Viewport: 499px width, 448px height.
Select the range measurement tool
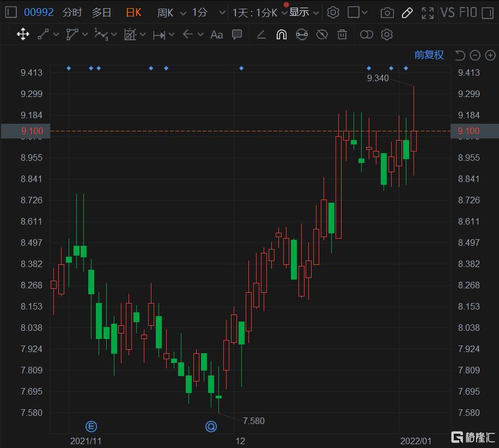click(159, 35)
